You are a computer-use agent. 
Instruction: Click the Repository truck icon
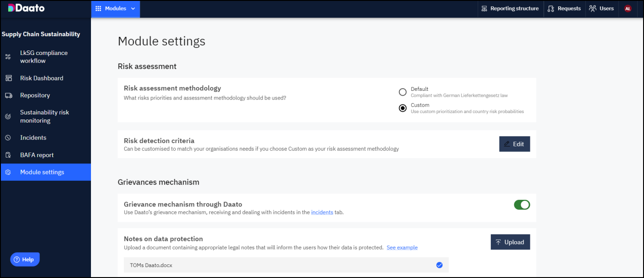click(8, 95)
